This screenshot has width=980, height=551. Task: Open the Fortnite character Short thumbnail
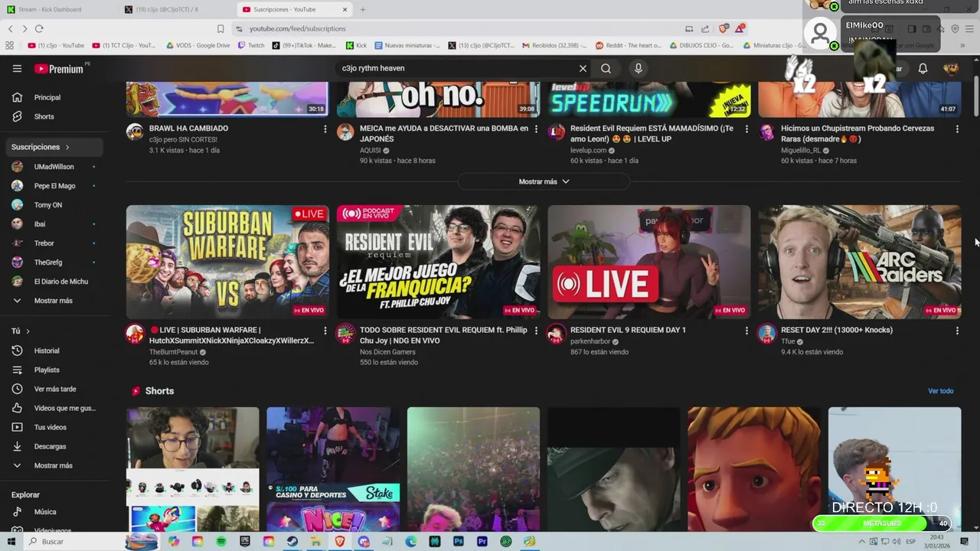(754, 469)
